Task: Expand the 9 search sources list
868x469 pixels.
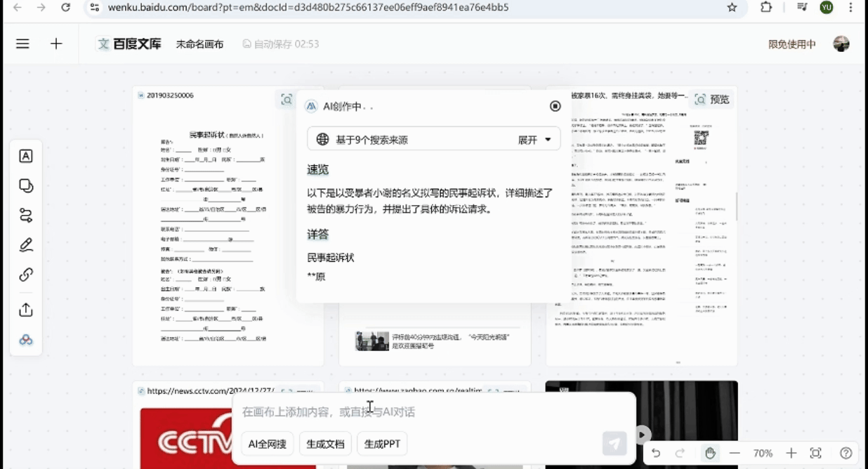Action: point(535,138)
